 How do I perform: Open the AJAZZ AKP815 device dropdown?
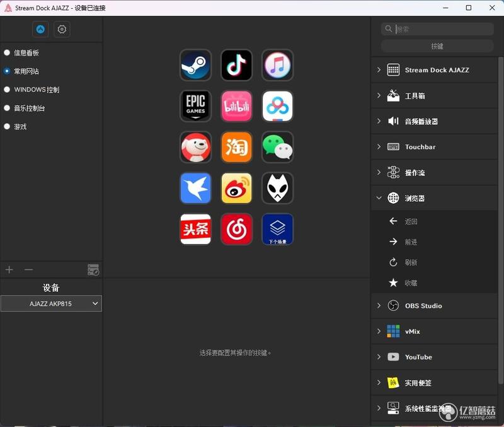point(51,303)
